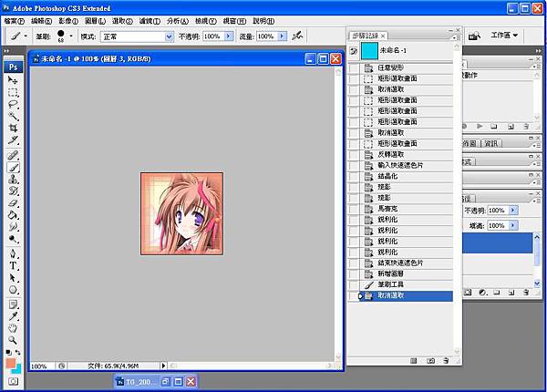Select the Healing Brush tool
The width and height of the screenshot is (547, 392).
tap(13, 155)
